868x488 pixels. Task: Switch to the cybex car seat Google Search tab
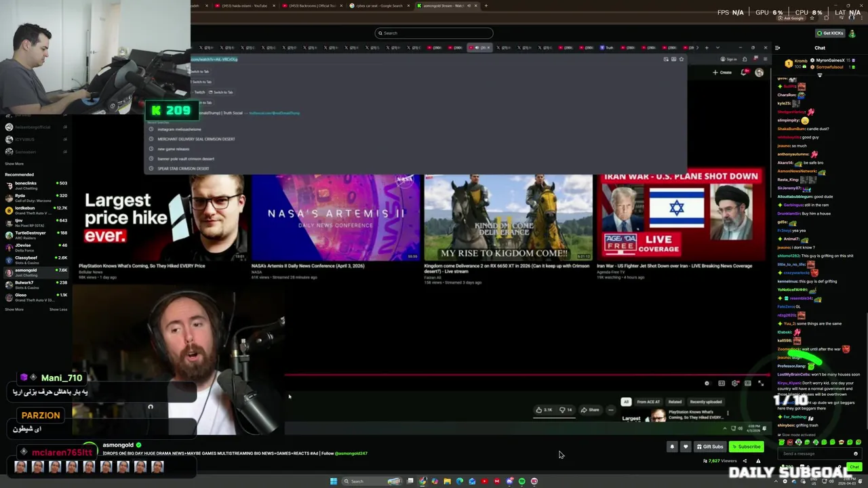point(380,5)
